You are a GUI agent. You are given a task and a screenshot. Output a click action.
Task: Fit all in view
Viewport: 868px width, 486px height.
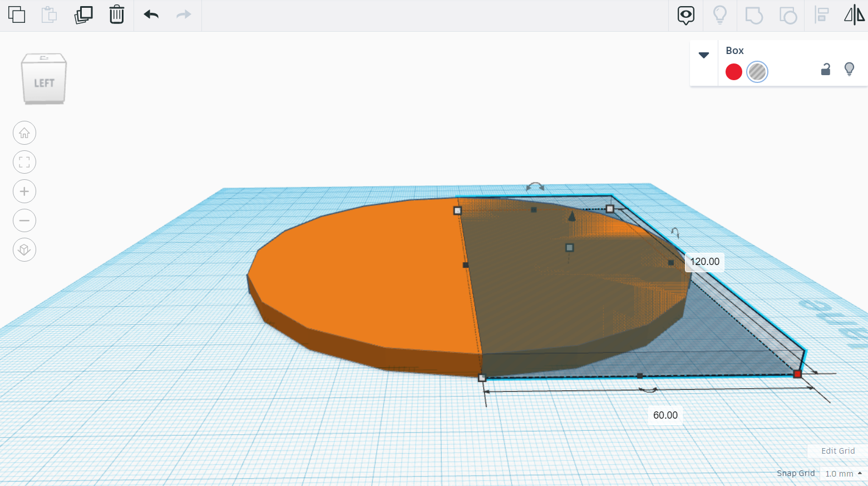[x=24, y=163]
